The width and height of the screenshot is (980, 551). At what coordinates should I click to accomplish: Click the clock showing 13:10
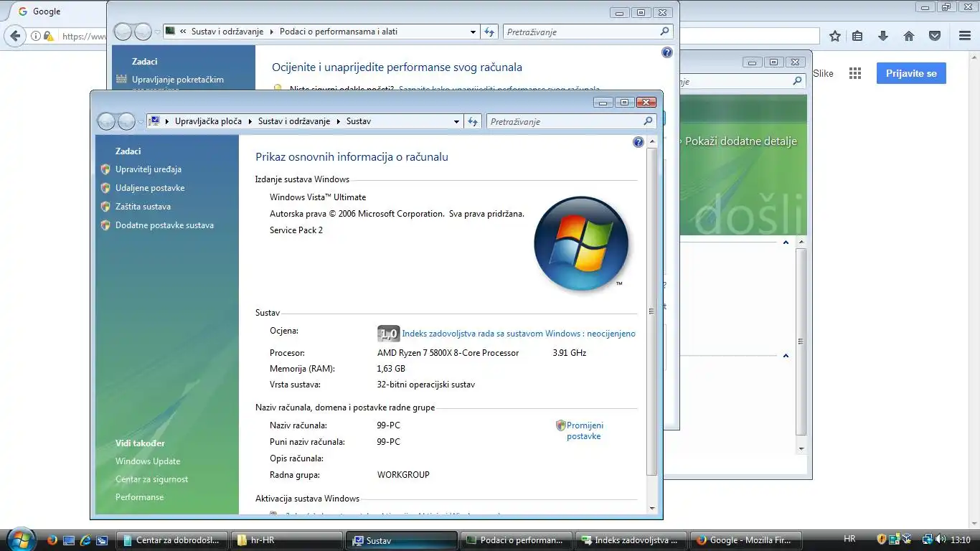(960, 540)
